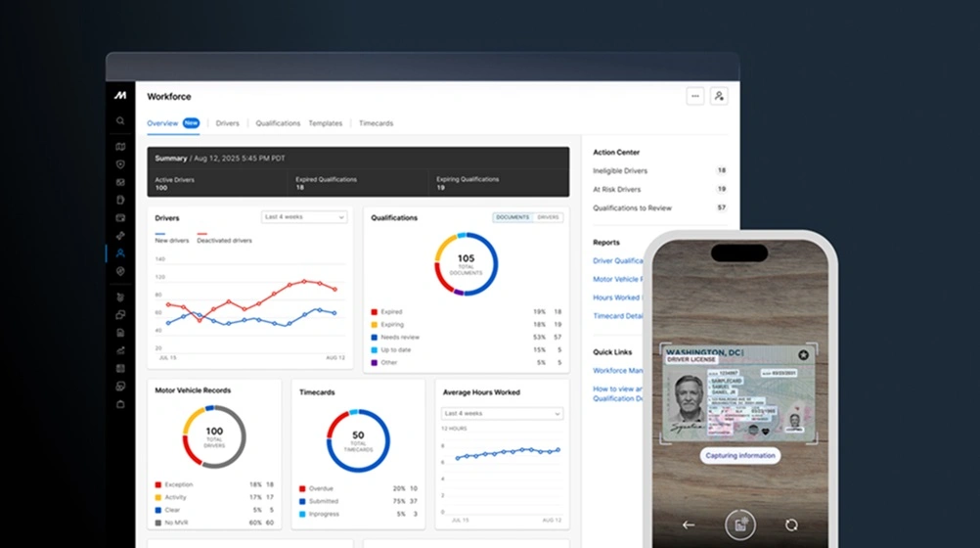Viewport: 980px width, 548px height.
Task: Tap the scanned driver license on the phone
Action: coord(738,393)
